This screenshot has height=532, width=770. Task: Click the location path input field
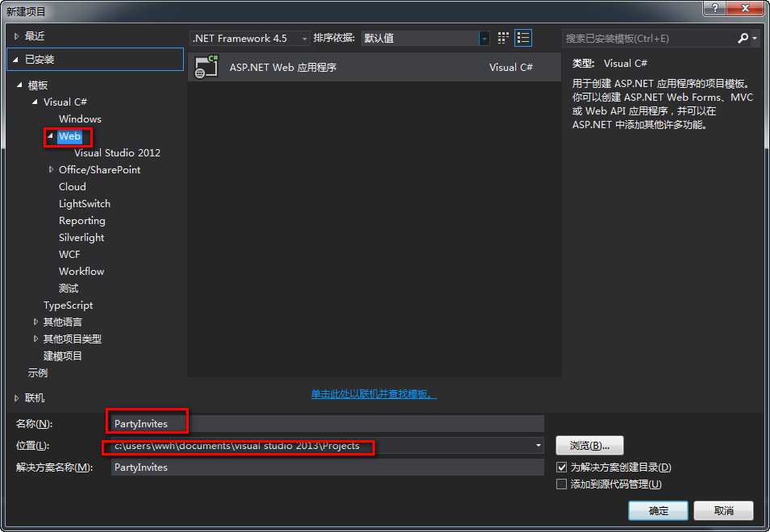[327, 445]
